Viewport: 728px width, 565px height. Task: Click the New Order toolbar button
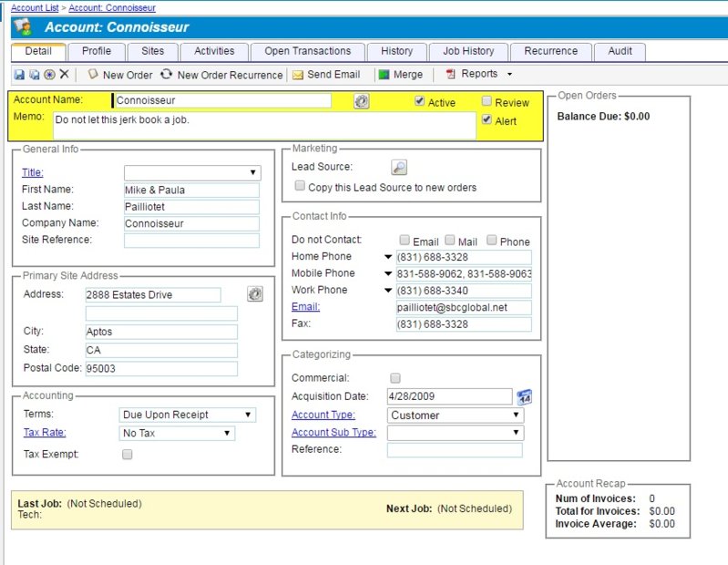[x=119, y=75]
